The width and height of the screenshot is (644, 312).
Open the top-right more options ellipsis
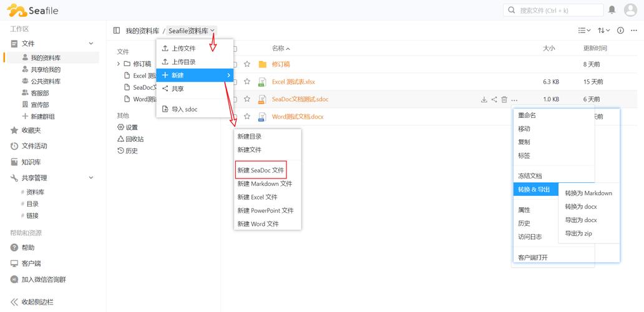(633, 31)
